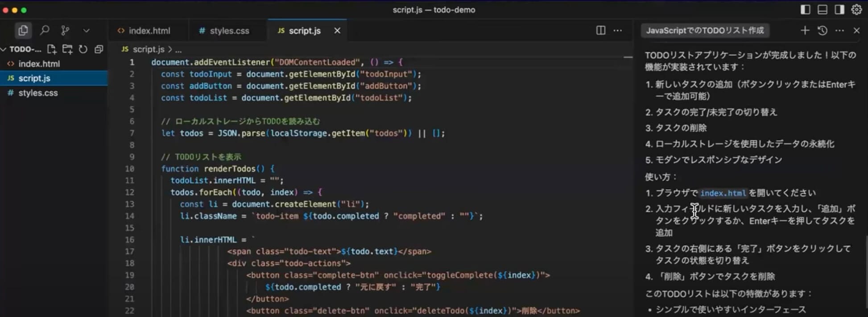Toggle the right secondary sidebar layout
The width and height of the screenshot is (868, 317).
click(839, 10)
